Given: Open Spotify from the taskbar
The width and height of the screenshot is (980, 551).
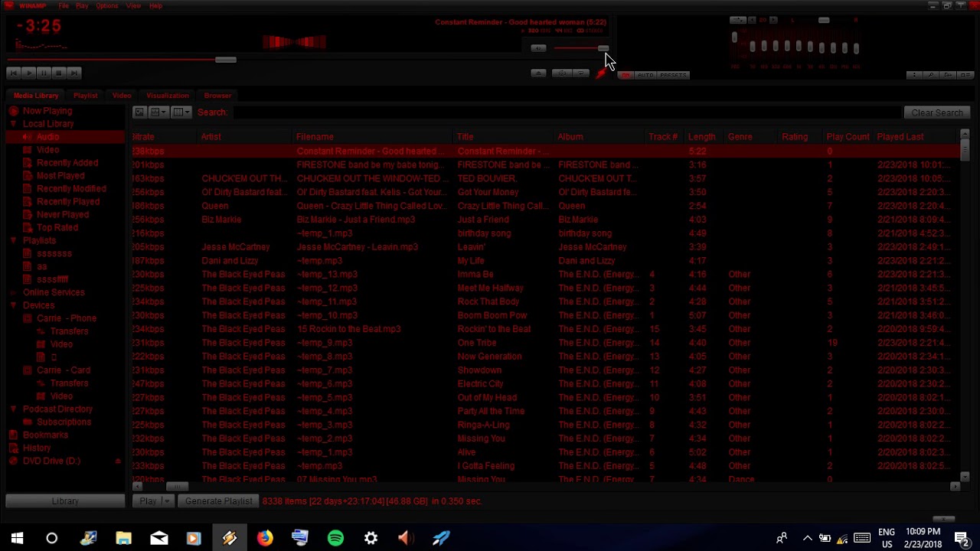Looking at the screenshot, I should 335,538.
